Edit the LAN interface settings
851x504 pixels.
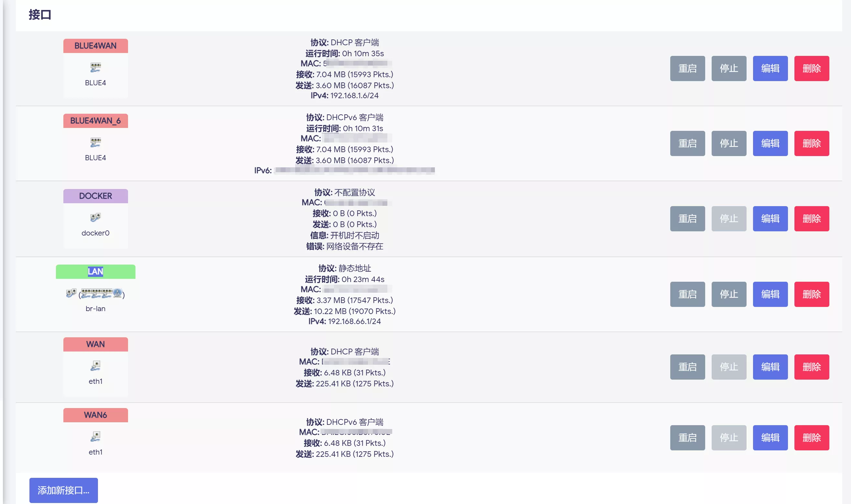pyautogui.click(x=770, y=294)
